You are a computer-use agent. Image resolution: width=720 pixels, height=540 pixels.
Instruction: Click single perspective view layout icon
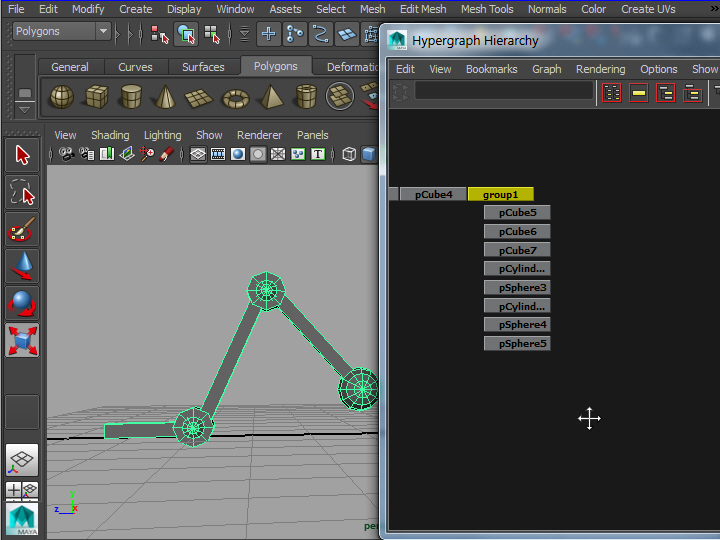click(x=22, y=460)
